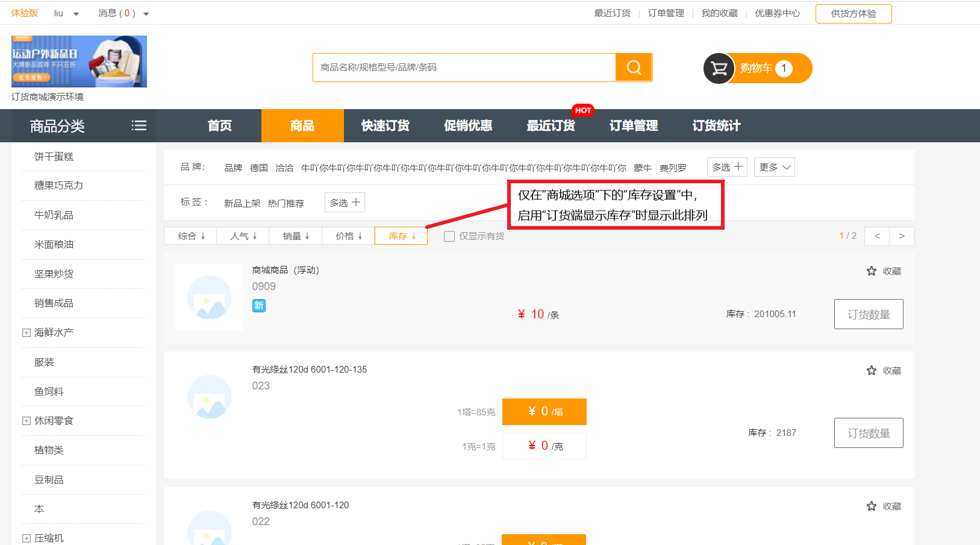Open the 促销优惠 tab

[x=468, y=125]
